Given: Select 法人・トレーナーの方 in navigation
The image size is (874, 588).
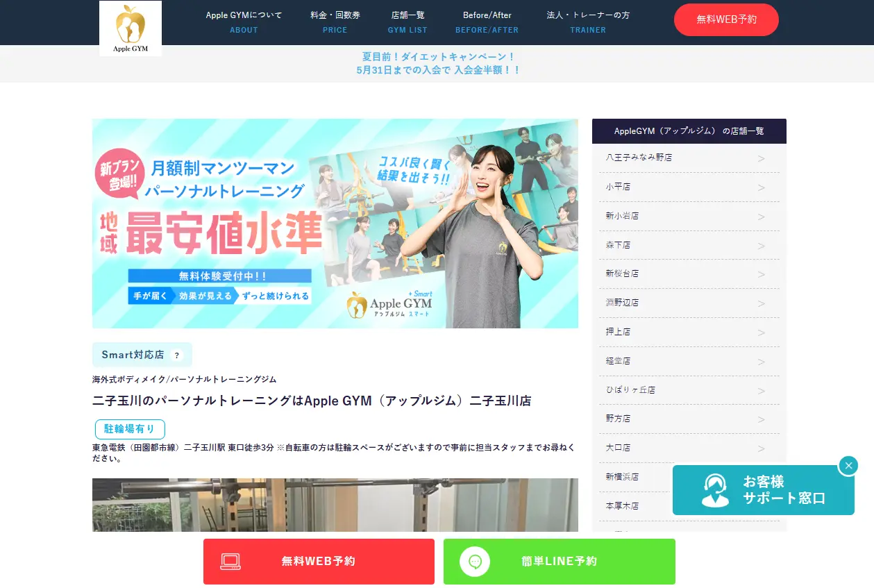Looking at the screenshot, I should pos(588,22).
